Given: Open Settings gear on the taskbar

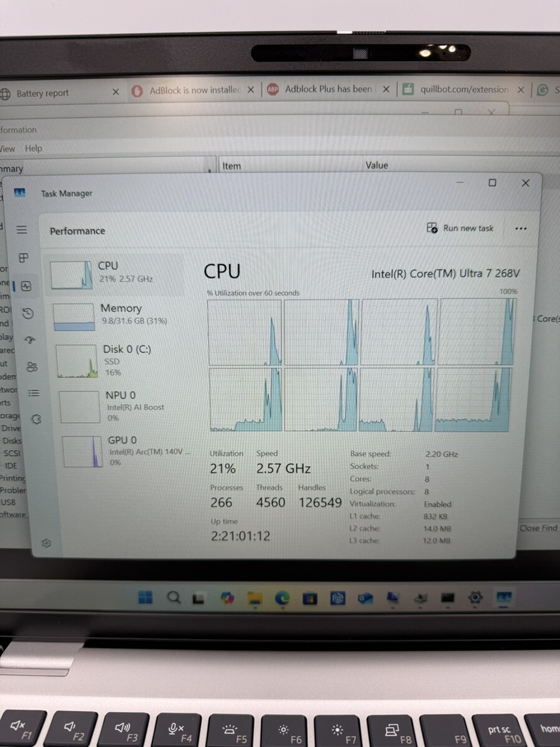Looking at the screenshot, I should tap(475, 598).
